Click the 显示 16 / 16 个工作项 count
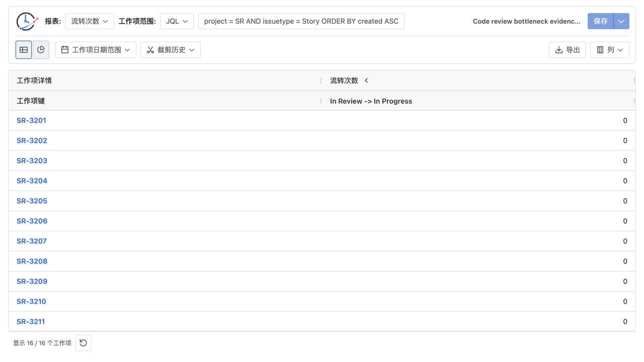 (42, 343)
